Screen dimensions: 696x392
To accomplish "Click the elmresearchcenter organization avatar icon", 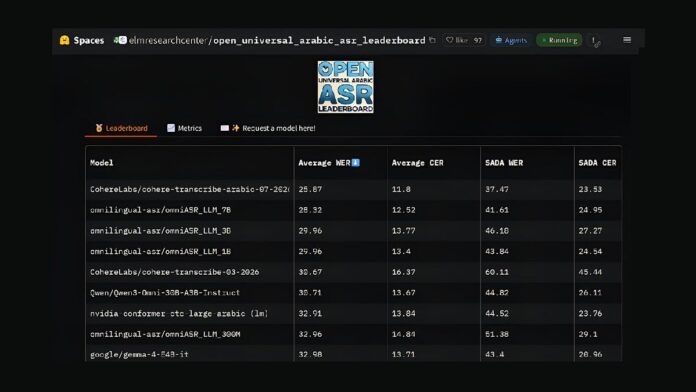I will (x=120, y=40).
